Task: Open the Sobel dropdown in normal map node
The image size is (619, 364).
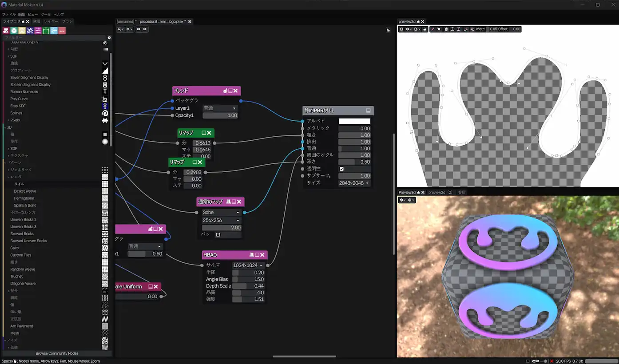Action: click(221, 213)
